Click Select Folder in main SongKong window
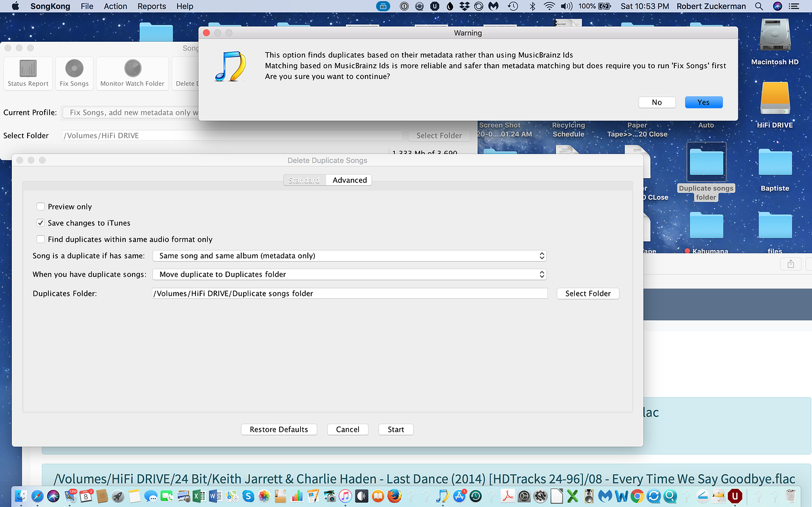 tap(439, 135)
